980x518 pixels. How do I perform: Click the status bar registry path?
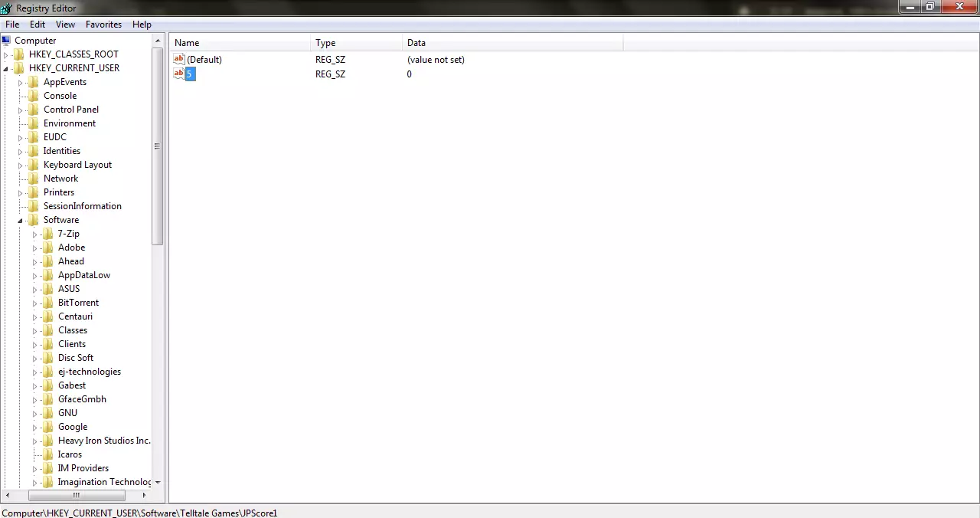(139, 513)
